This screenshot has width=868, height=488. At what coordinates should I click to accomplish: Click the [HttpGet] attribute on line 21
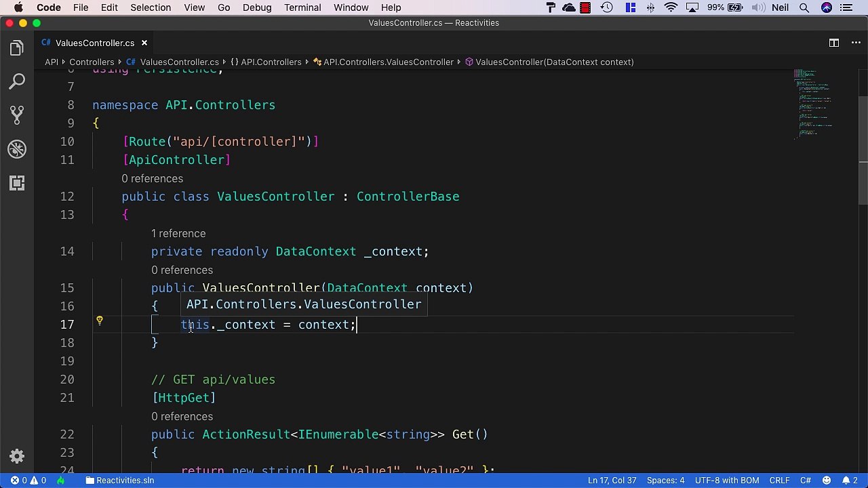184,398
